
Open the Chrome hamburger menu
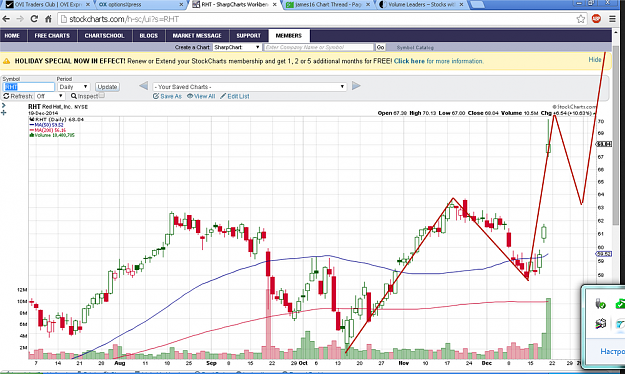tap(613, 19)
